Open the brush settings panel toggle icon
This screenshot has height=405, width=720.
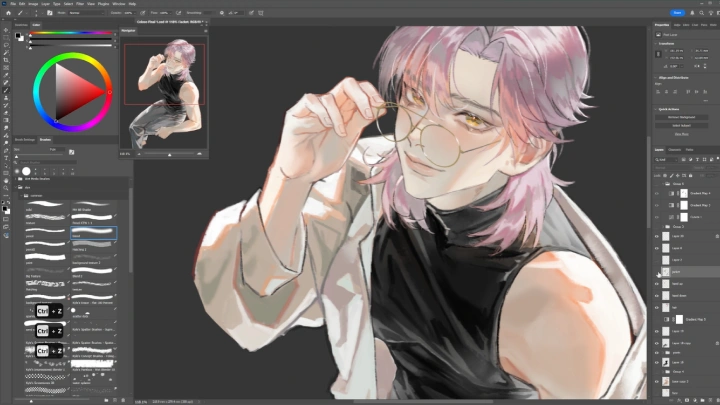(x=50, y=13)
